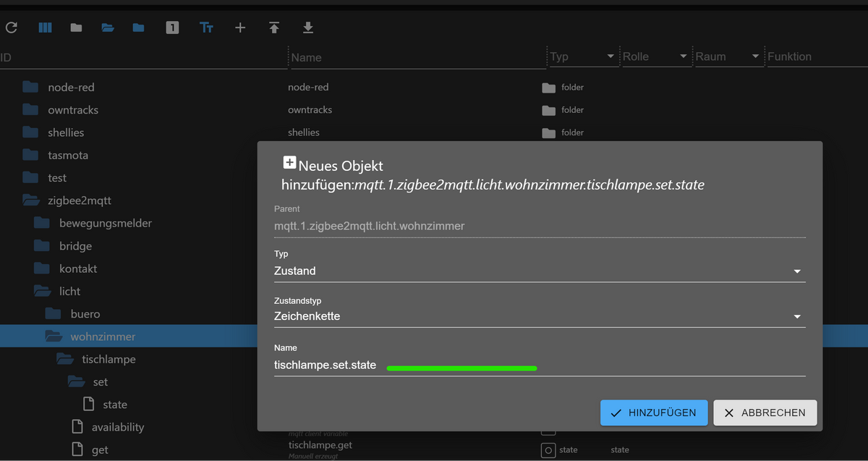868x461 pixels.
Task: Click the Abbrechen button
Action: click(765, 413)
